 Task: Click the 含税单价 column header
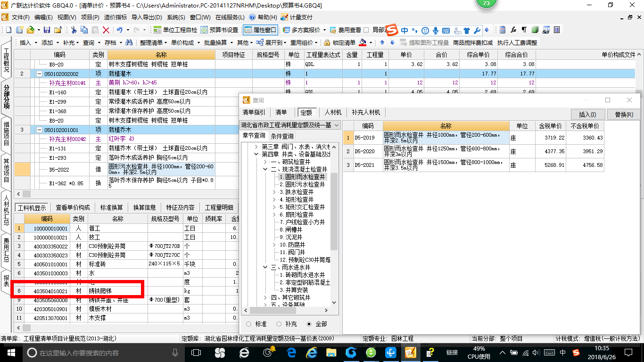tap(550, 126)
